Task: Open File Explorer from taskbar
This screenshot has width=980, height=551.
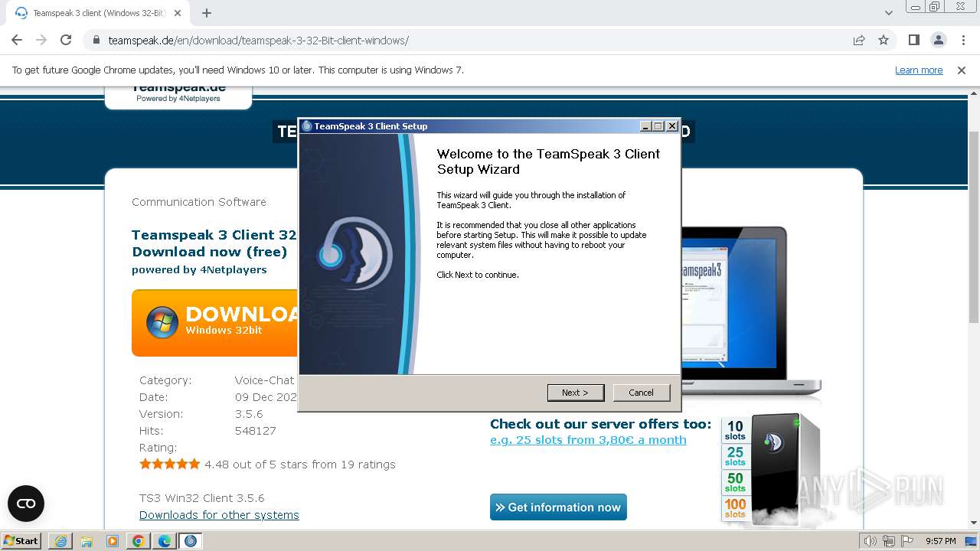Action: (x=87, y=541)
